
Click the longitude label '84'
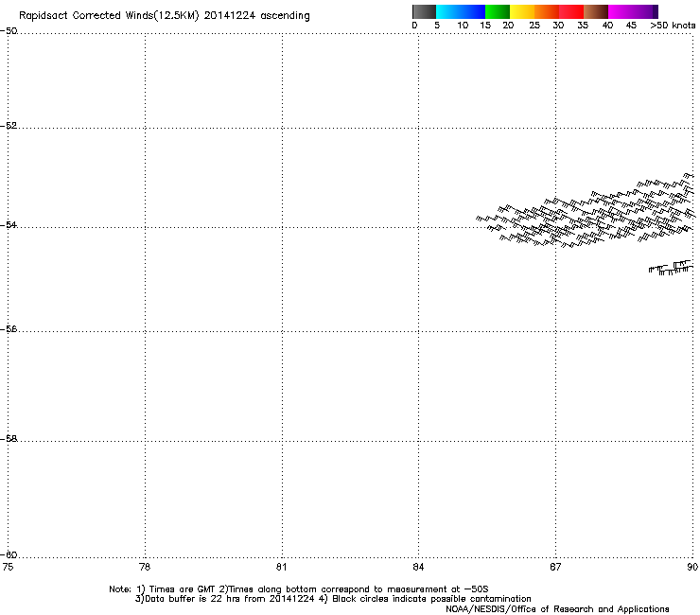pos(418,567)
